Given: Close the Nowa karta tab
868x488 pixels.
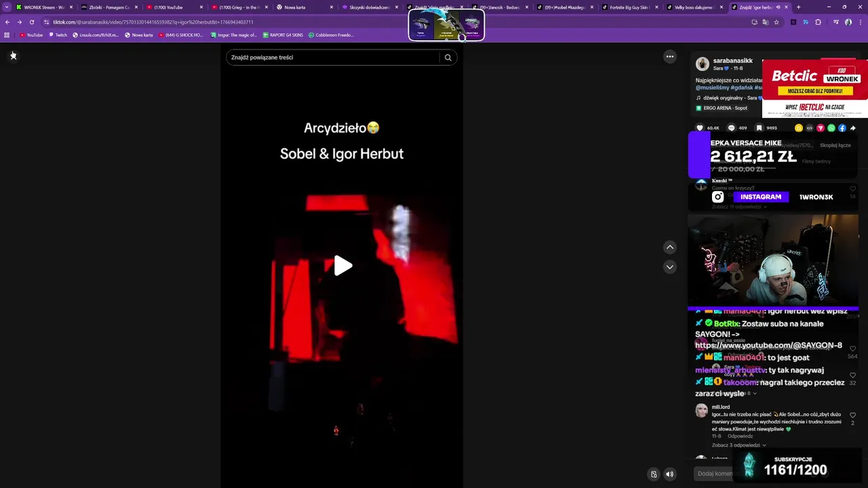Looking at the screenshot, I should coord(331,7).
